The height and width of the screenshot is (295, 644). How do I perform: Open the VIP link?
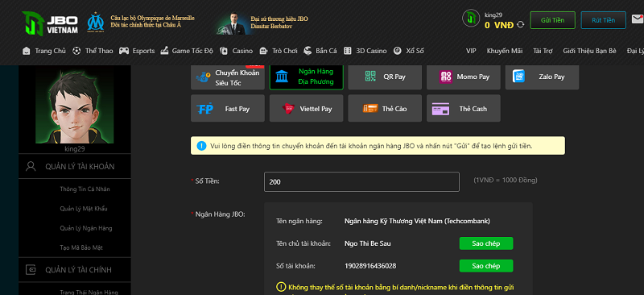point(471,51)
